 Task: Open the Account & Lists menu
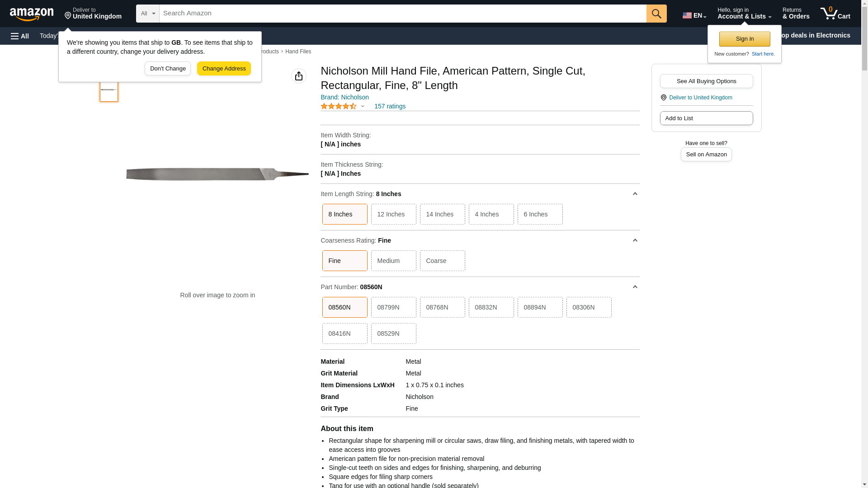(x=744, y=14)
